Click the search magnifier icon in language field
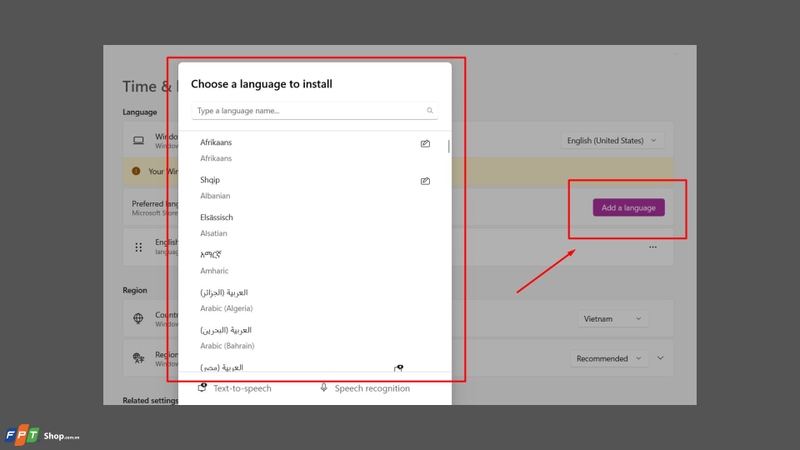Screen dimensions: 800x450 point(430,110)
